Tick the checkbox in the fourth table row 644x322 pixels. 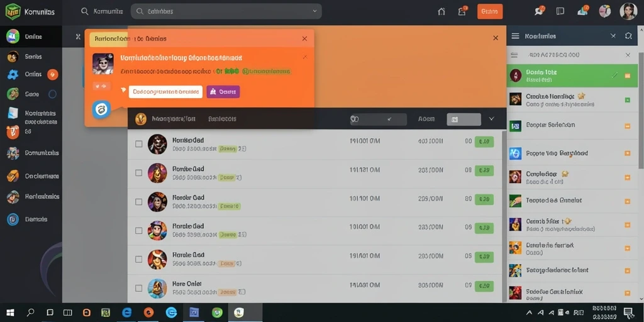click(139, 230)
